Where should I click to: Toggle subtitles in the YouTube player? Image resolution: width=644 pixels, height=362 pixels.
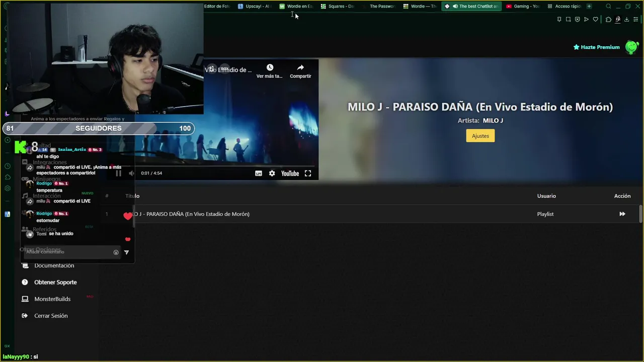(259, 173)
